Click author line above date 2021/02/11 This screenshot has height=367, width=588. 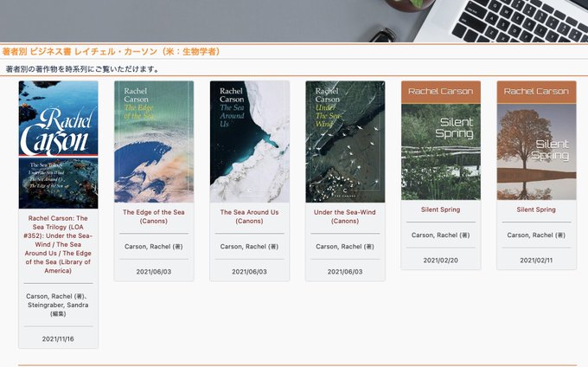(536, 235)
